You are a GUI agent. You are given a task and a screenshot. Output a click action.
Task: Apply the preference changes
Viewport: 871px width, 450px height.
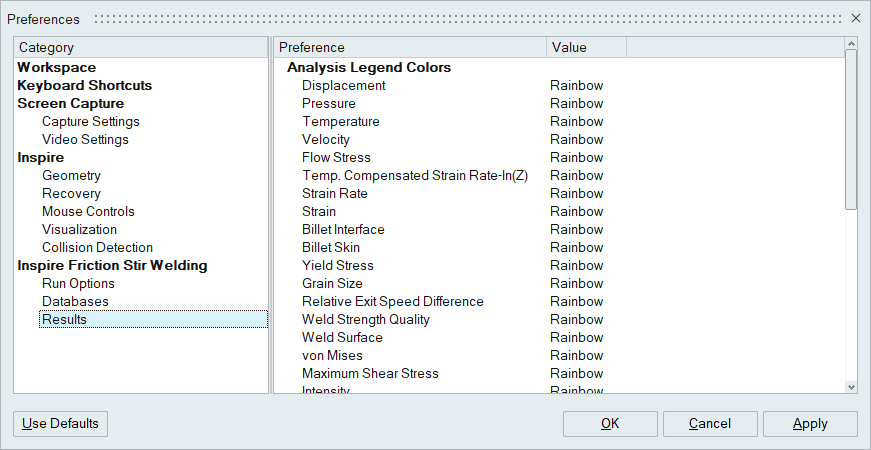click(x=809, y=423)
